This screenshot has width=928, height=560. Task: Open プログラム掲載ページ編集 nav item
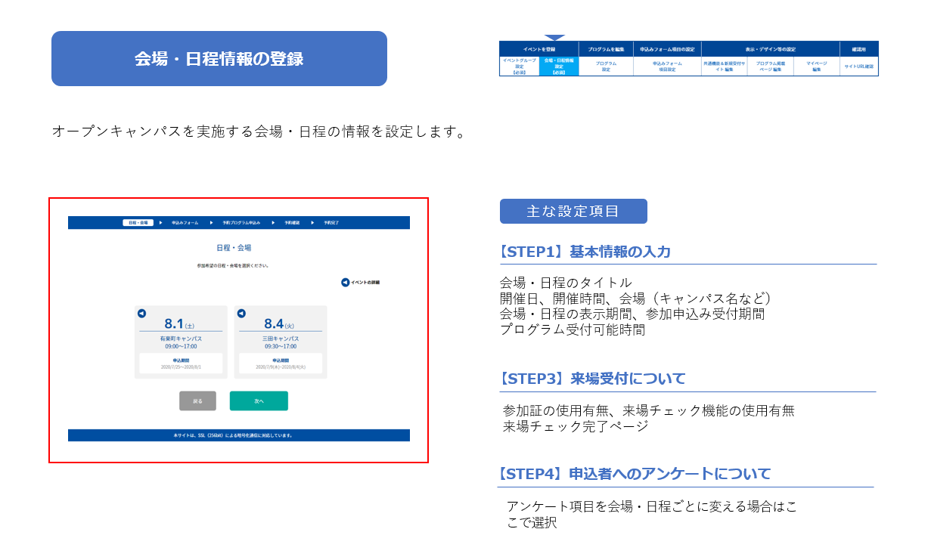click(771, 67)
